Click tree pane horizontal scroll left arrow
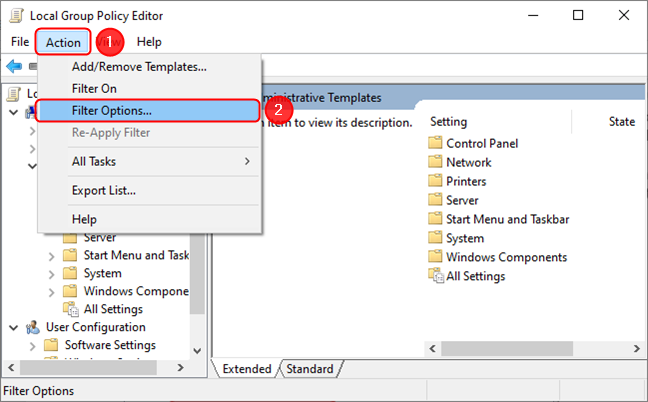This screenshot has width=648, height=402. (x=11, y=367)
